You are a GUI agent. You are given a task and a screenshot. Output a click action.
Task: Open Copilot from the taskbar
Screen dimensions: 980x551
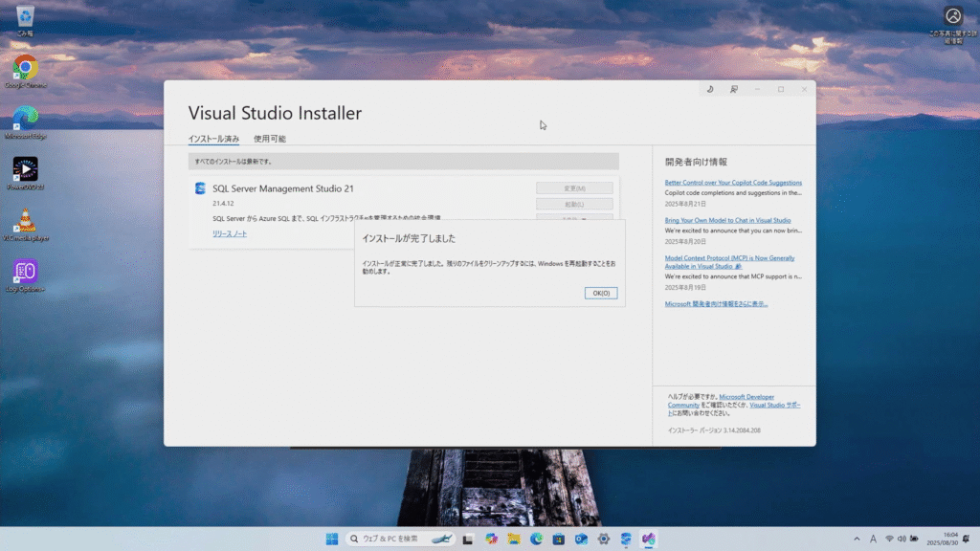(491, 539)
